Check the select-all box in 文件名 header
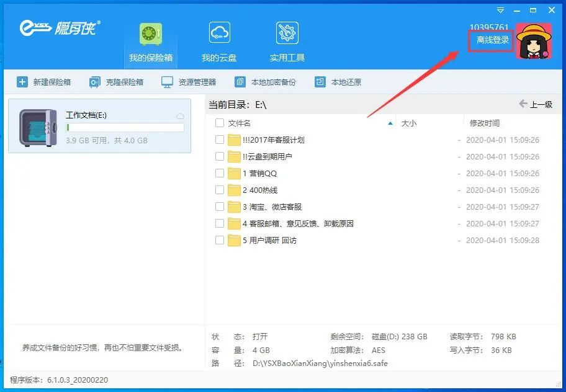Image resolution: width=566 pixels, height=392 pixels. 219,123
